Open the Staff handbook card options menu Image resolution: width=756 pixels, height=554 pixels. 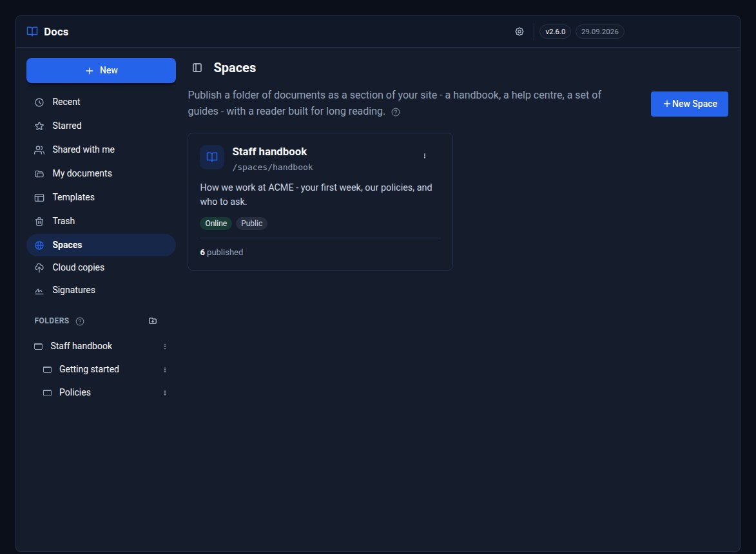coord(424,156)
